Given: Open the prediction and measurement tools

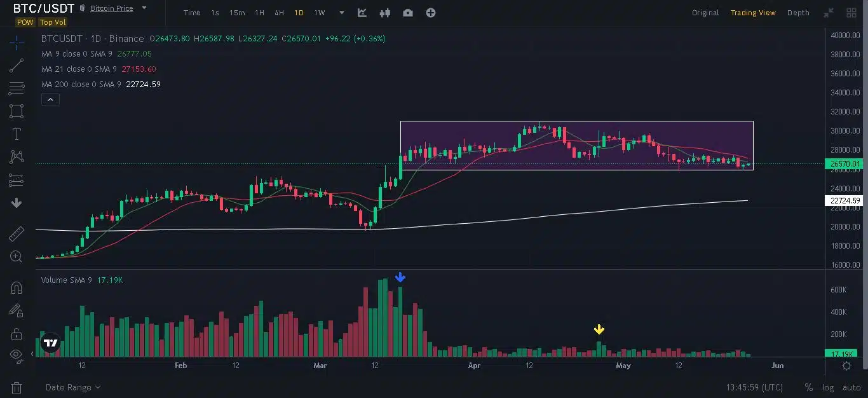Looking at the screenshot, I should coord(17,180).
